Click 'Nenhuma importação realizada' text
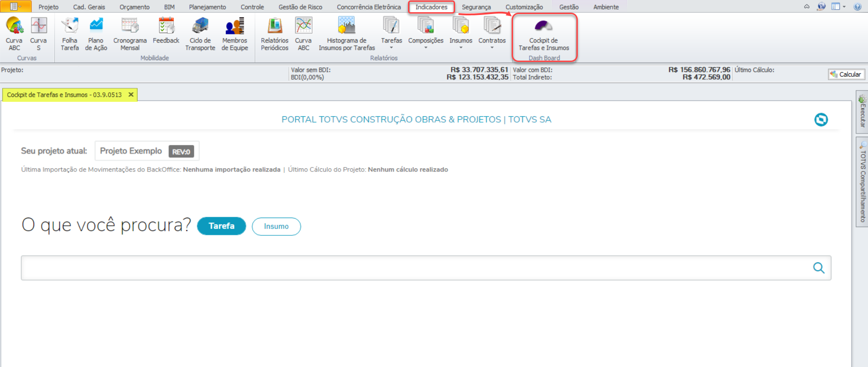The height and width of the screenshot is (367, 868). click(x=231, y=169)
